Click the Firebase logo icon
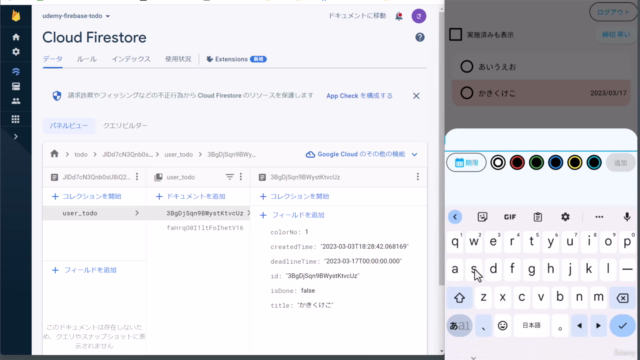The width and height of the screenshot is (640, 360). 16,16
